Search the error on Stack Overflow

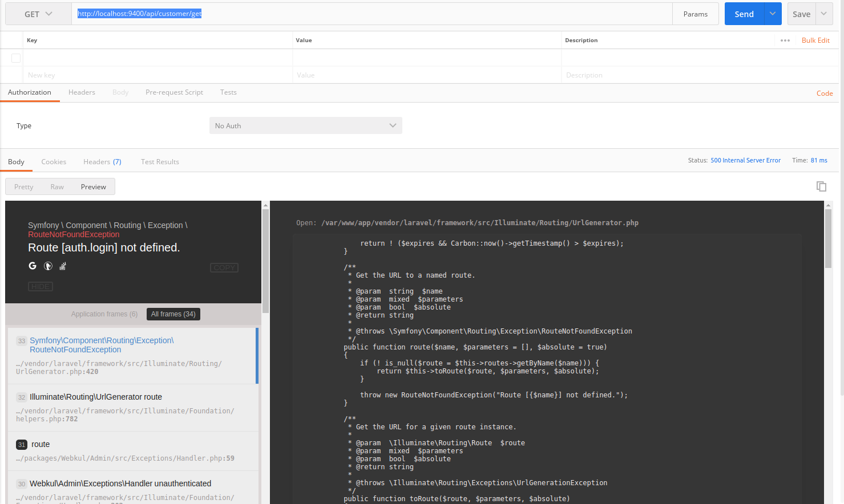point(63,266)
